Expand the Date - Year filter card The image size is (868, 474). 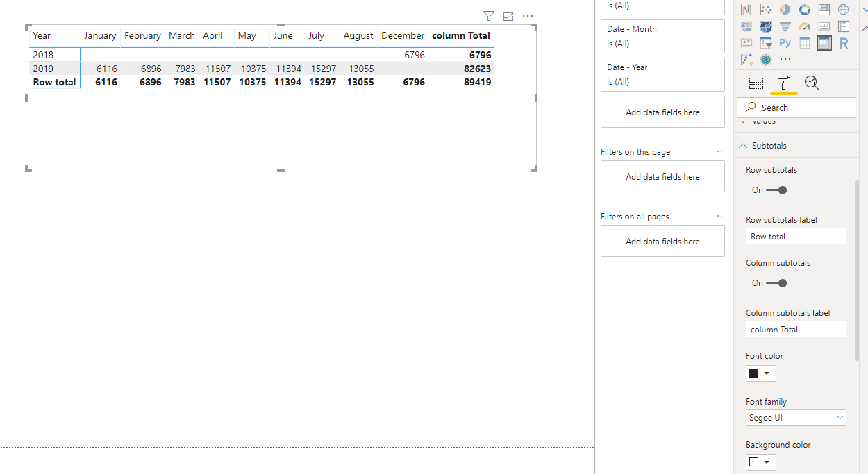[662, 74]
